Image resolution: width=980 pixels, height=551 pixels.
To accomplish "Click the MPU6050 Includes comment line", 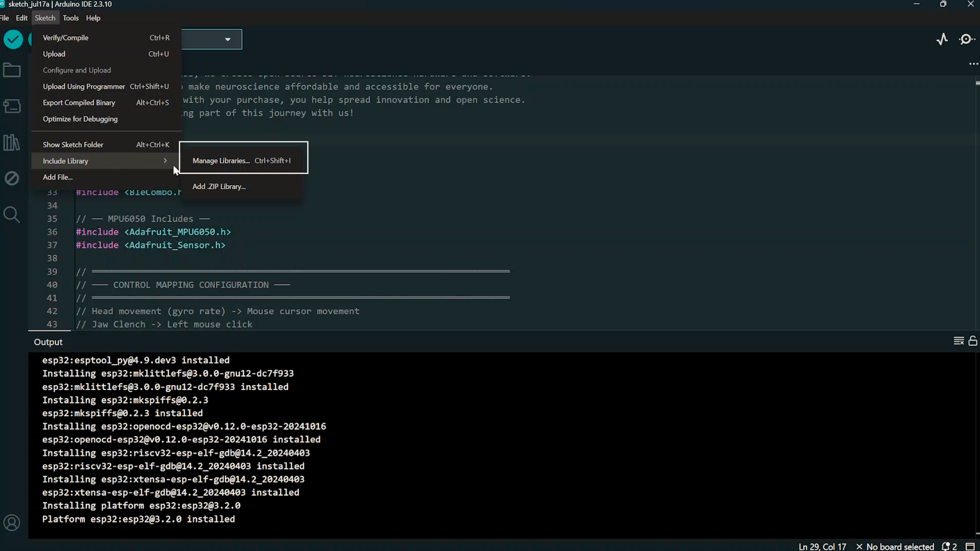I will 143,219.
